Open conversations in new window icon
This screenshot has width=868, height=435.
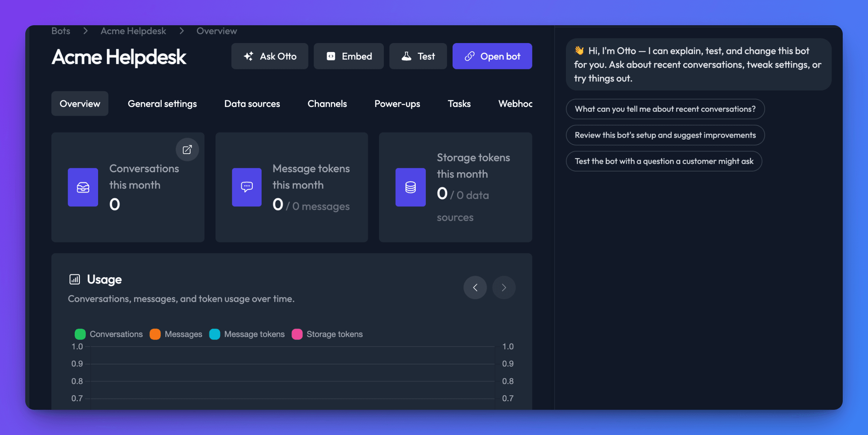pos(187,150)
